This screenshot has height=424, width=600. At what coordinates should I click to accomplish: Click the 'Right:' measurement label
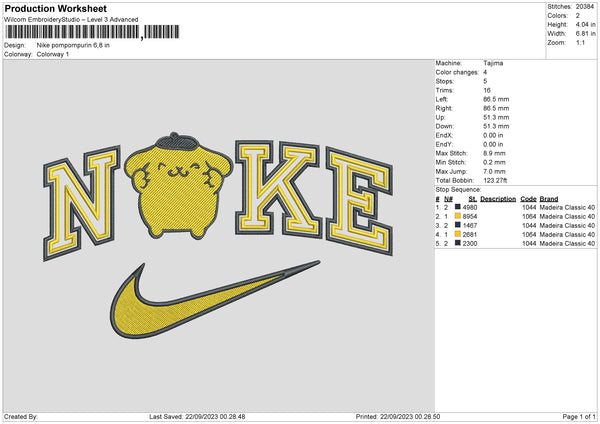[443, 108]
